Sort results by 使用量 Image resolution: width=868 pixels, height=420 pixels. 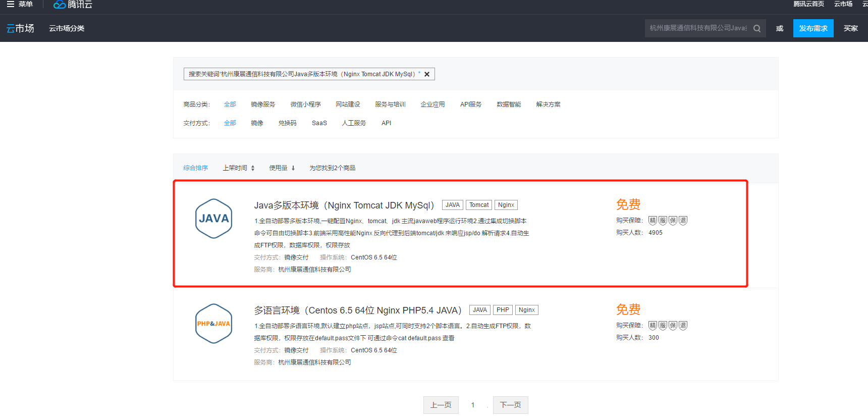pos(282,168)
